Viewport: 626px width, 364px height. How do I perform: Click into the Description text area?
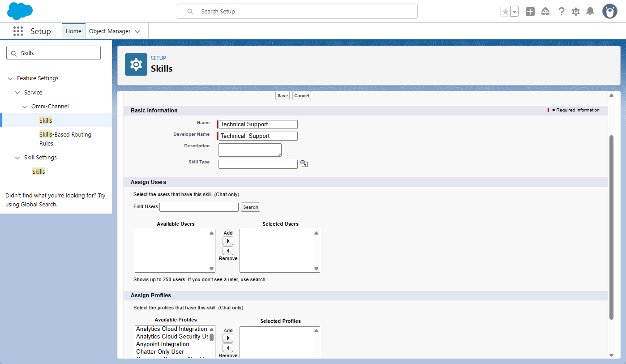click(x=250, y=150)
